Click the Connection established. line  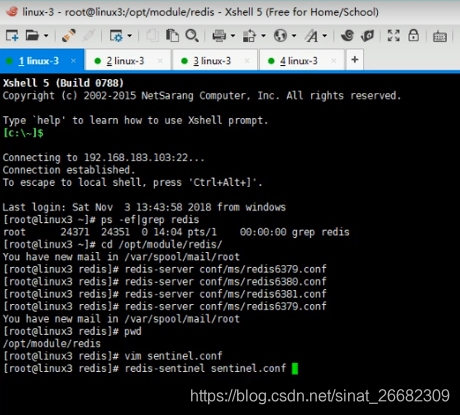69,170
